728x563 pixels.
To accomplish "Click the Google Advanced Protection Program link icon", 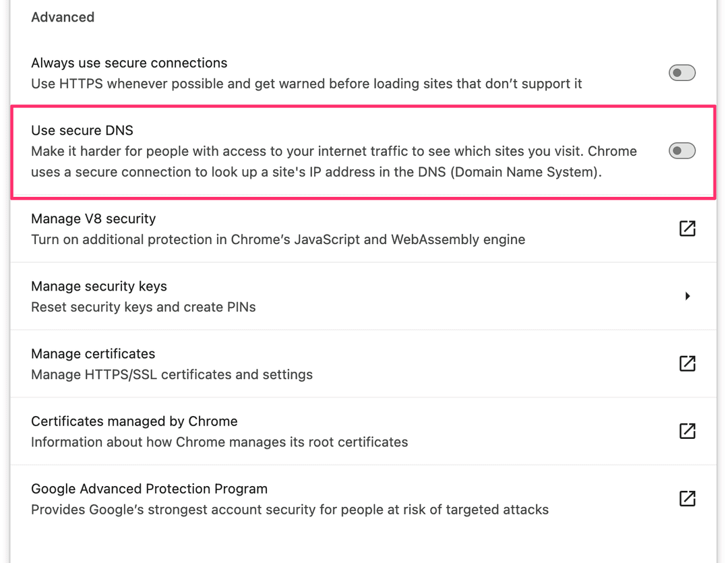I will [x=687, y=498].
